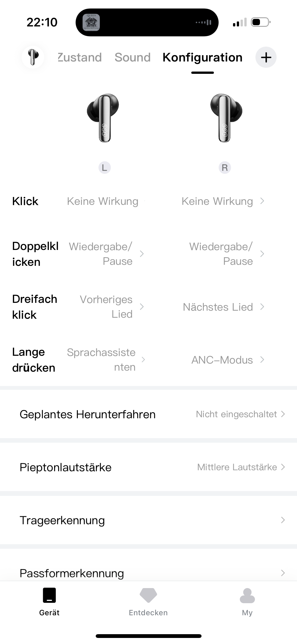Screen dimensions: 297x644
Task: Open Trageerkennung settings
Action: [148, 520]
